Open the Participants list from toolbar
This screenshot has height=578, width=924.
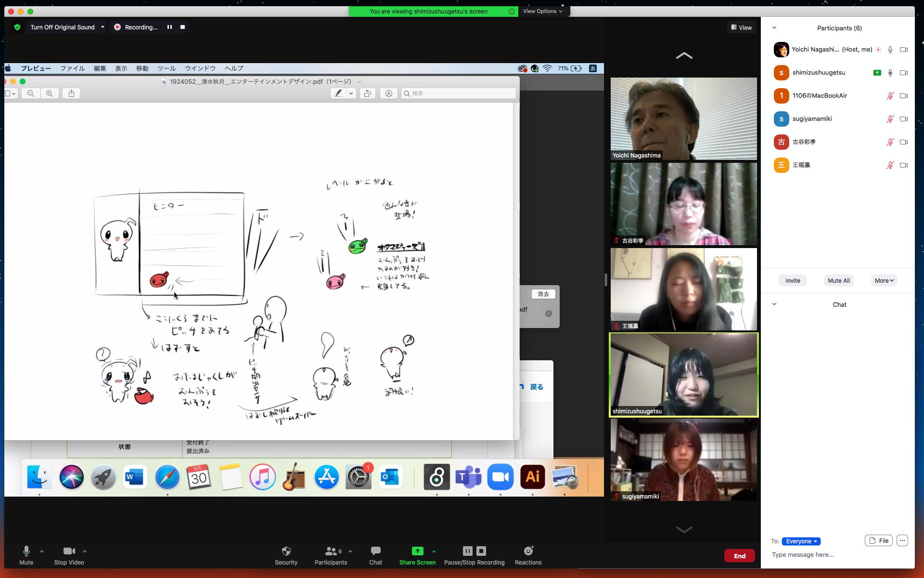click(x=331, y=551)
